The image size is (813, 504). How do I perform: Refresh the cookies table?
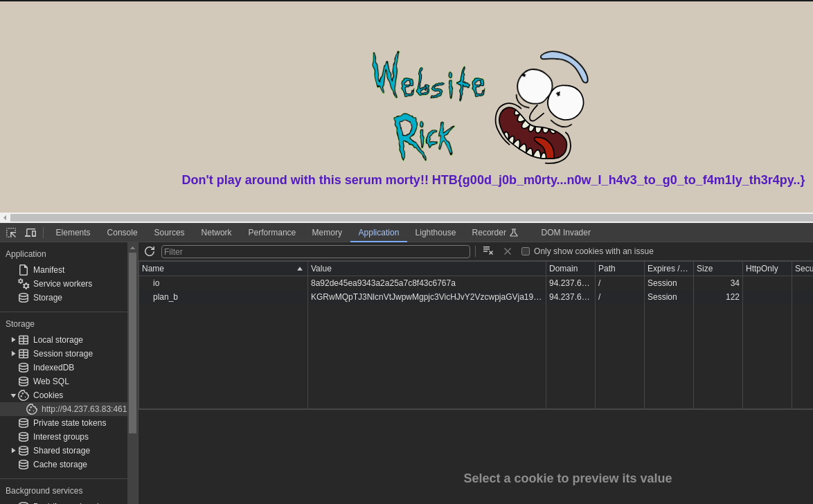click(150, 251)
